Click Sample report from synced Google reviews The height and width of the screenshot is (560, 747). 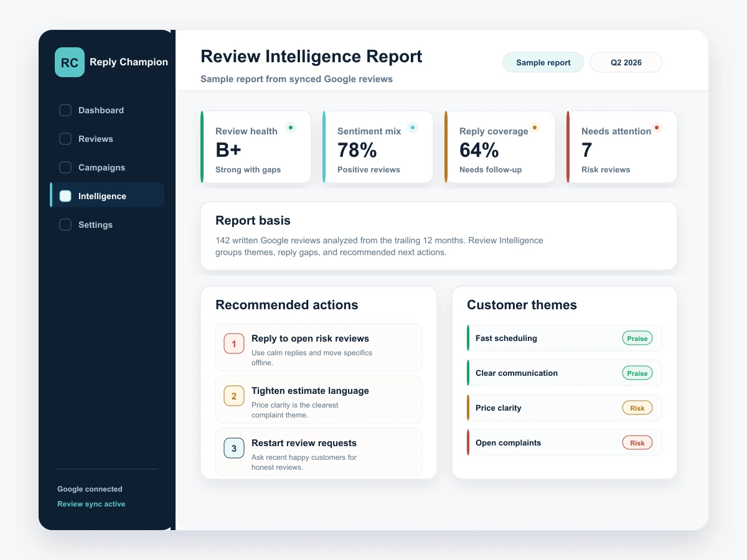coord(296,79)
